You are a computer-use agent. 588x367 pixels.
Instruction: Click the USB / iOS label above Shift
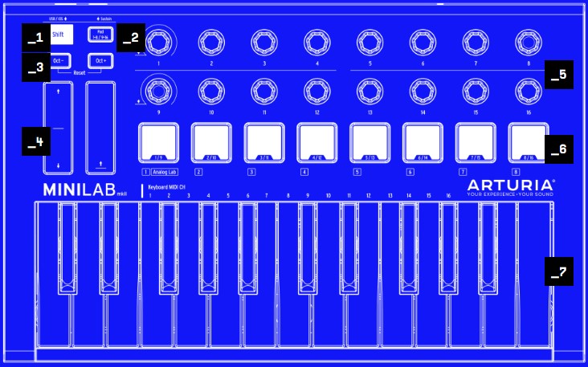[x=58, y=18]
